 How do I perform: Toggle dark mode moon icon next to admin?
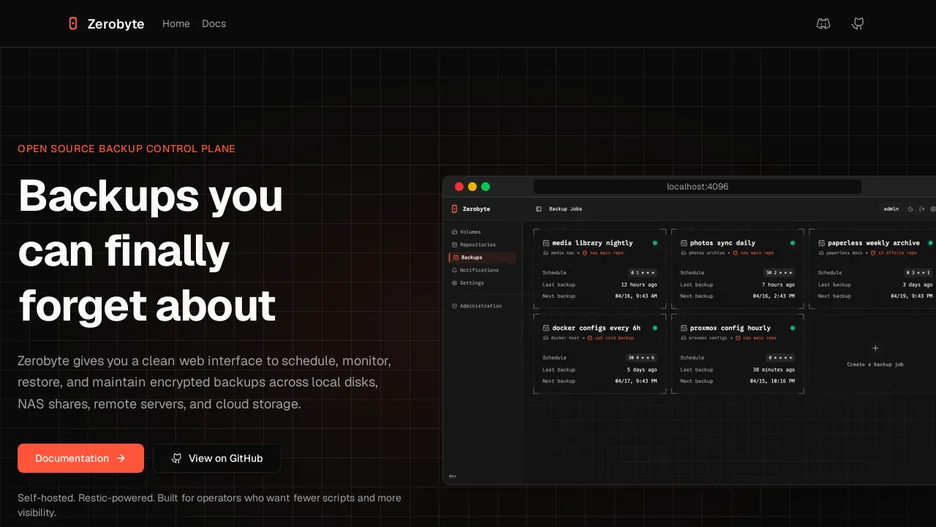(910, 209)
